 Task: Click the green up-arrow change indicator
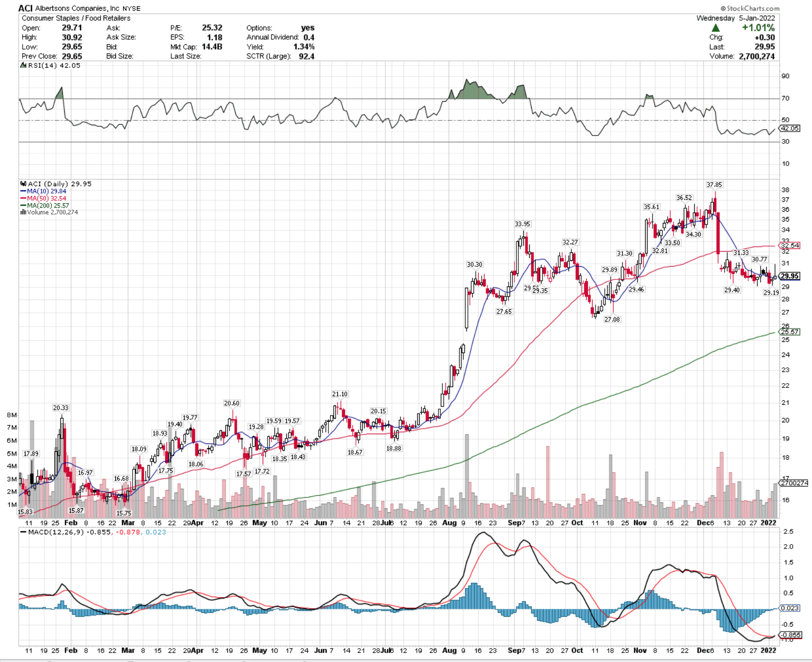[x=715, y=28]
